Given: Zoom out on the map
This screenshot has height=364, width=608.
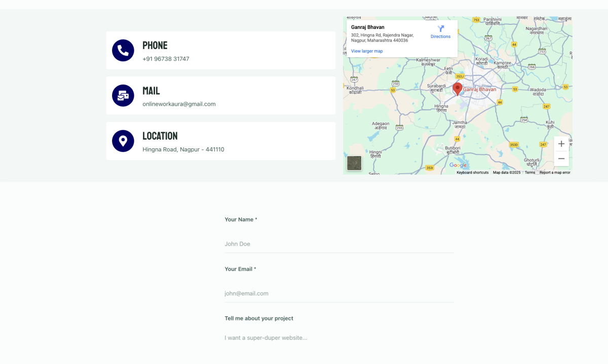Looking at the screenshot, I should 561,159.
